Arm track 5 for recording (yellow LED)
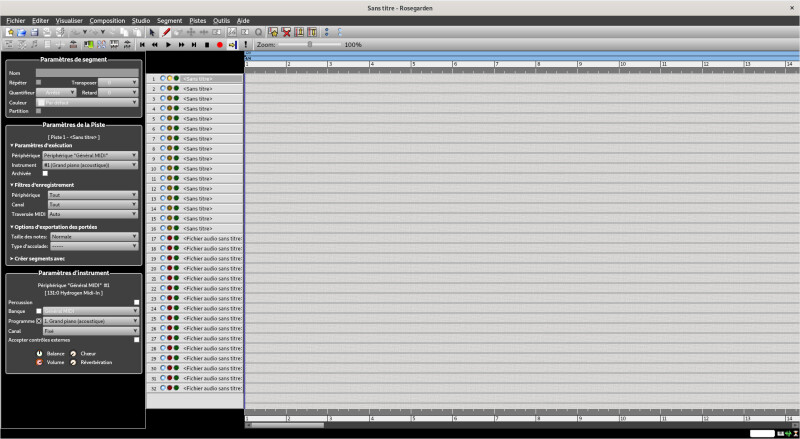This screenshot has height=439, width=800. 169,118
